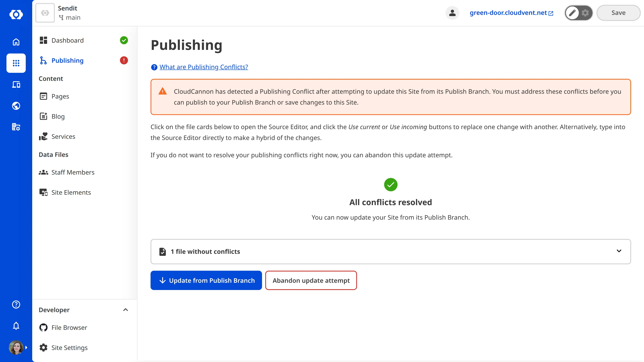Click the GitHub File Browser icon
644x362 pixels.
click(43, 328)
